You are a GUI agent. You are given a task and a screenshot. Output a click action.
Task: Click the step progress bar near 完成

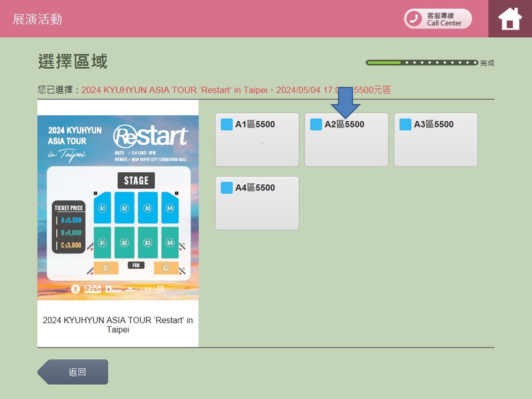(x=422, y=62)
